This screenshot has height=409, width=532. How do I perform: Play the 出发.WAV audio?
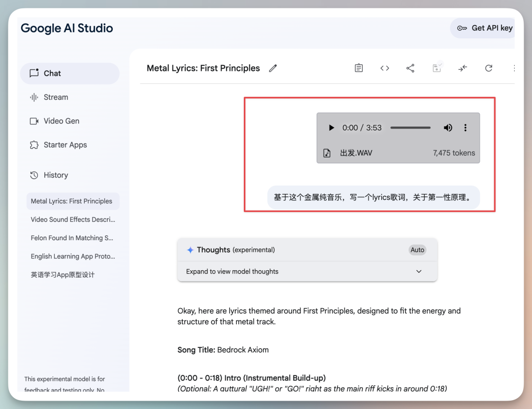click(331, 128)
